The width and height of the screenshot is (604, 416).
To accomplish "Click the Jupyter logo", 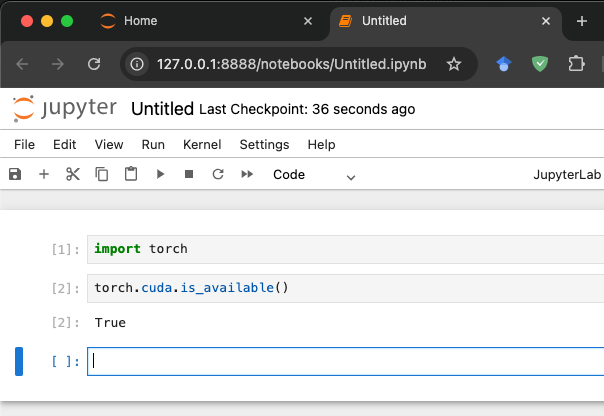I will pos(64,109).
